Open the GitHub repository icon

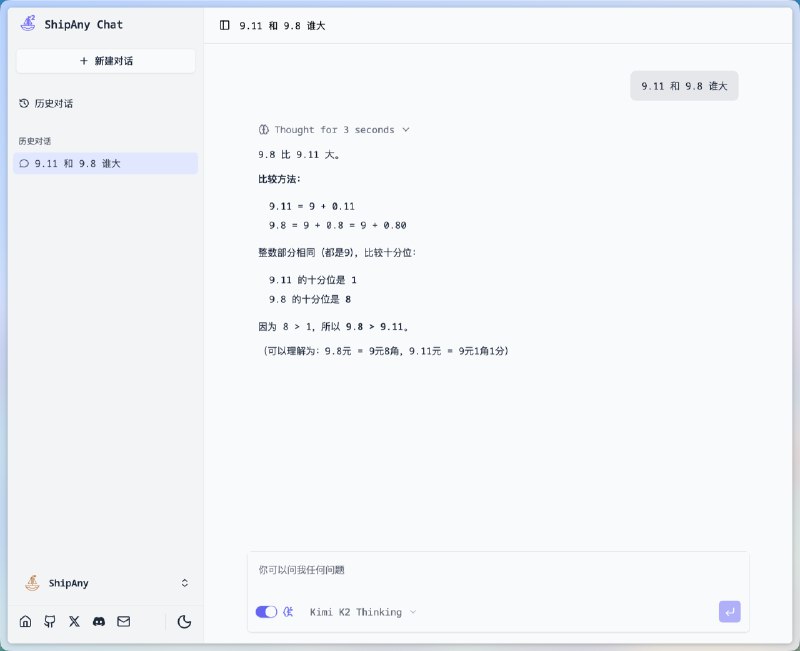(49, 621)
